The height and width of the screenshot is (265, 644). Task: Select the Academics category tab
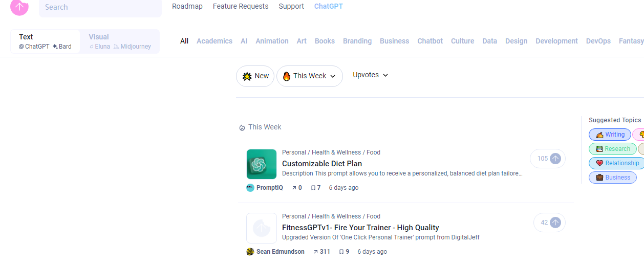coord(214,41)
